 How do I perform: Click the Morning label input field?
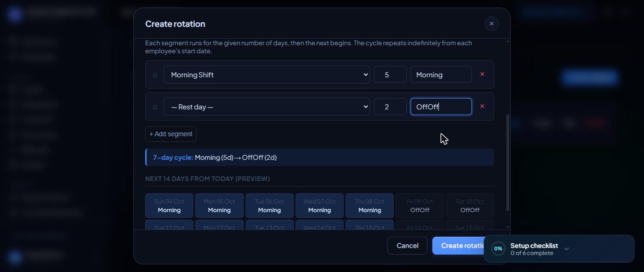(x=441, y=74)
